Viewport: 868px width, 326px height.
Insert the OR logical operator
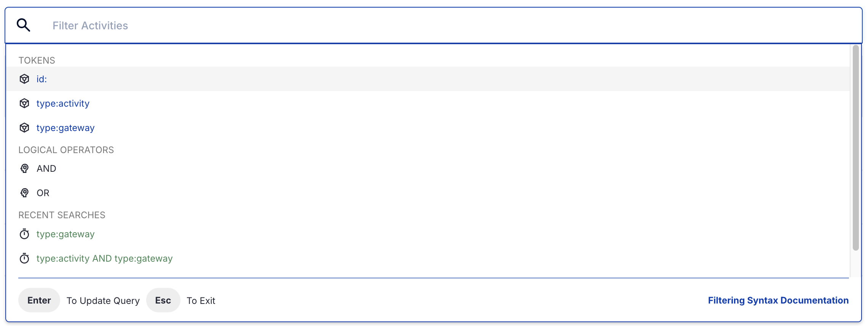[428, 193]
